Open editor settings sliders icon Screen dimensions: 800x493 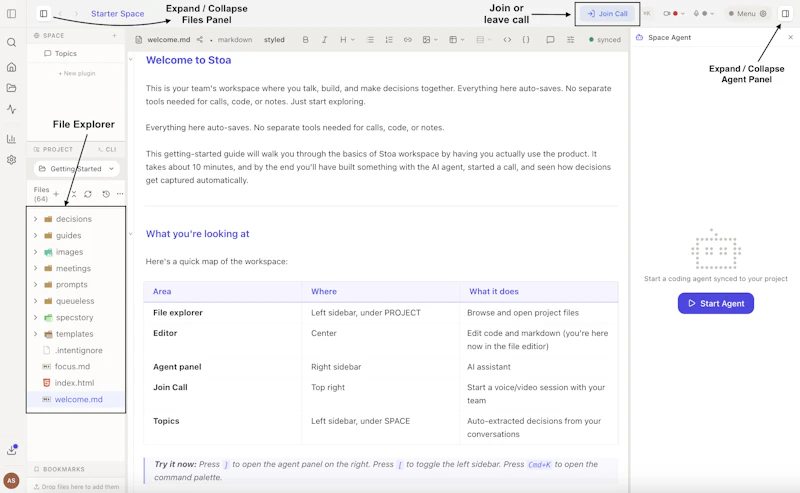[x=570, y=40]
